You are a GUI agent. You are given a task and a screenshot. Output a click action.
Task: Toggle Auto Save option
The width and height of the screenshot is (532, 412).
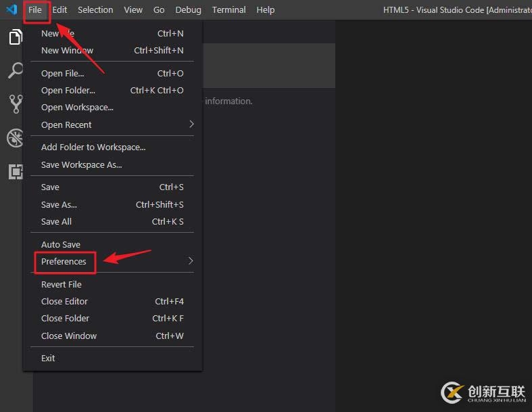click(x=112, y=244)
